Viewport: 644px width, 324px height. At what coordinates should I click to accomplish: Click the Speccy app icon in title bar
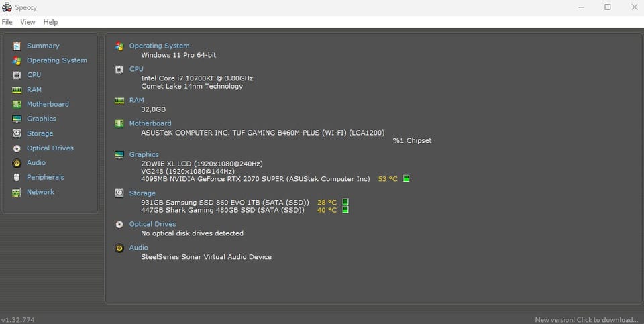(x=7, y=7)
